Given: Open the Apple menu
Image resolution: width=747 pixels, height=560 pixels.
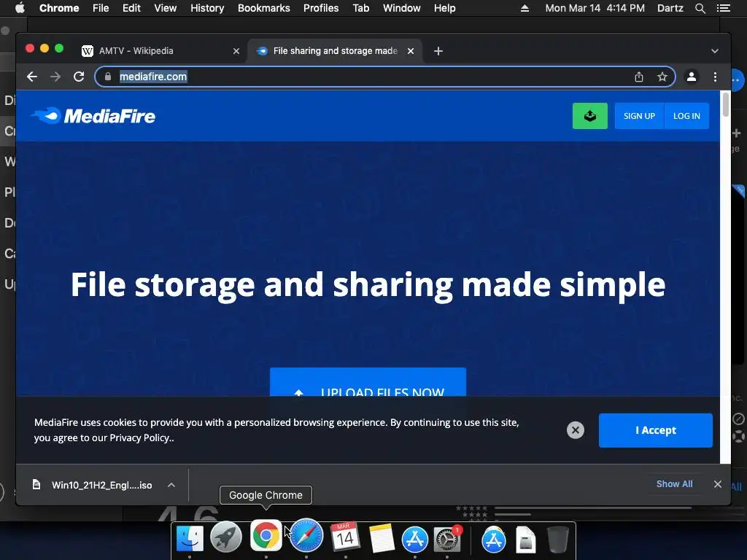Looking at the screenshot, I should pyautogui.click(x=20, y=8).
